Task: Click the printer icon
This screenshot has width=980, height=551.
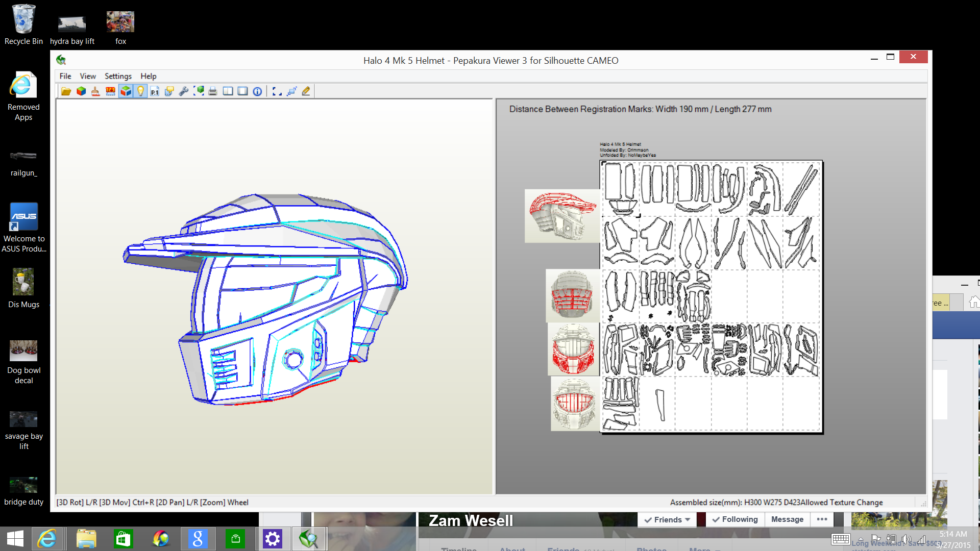Action: pos(213,91)
